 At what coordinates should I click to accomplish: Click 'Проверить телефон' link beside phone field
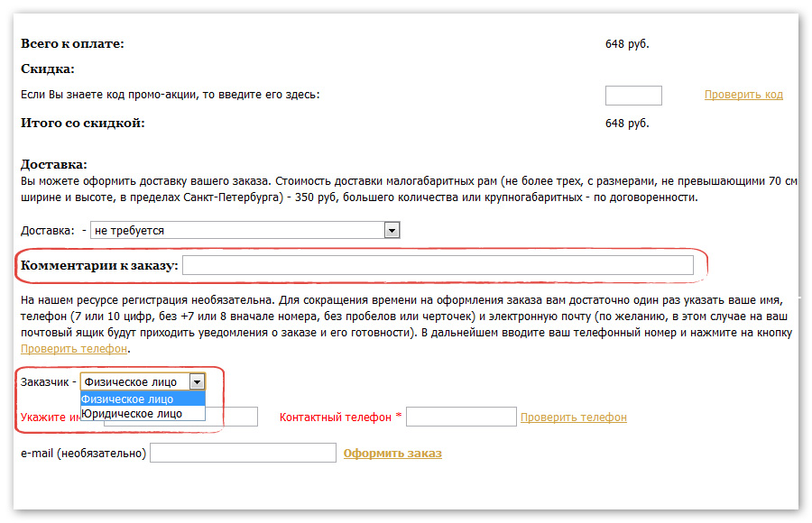click(x=573, y=417)
